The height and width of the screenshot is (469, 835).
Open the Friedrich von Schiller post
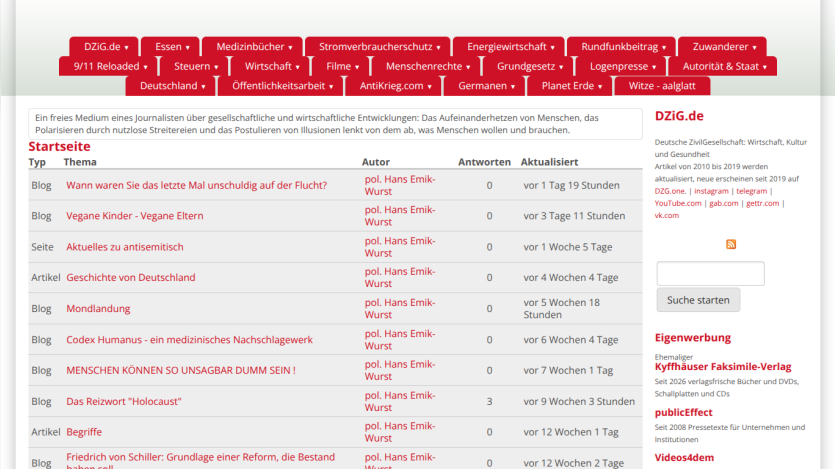[200, 462]
